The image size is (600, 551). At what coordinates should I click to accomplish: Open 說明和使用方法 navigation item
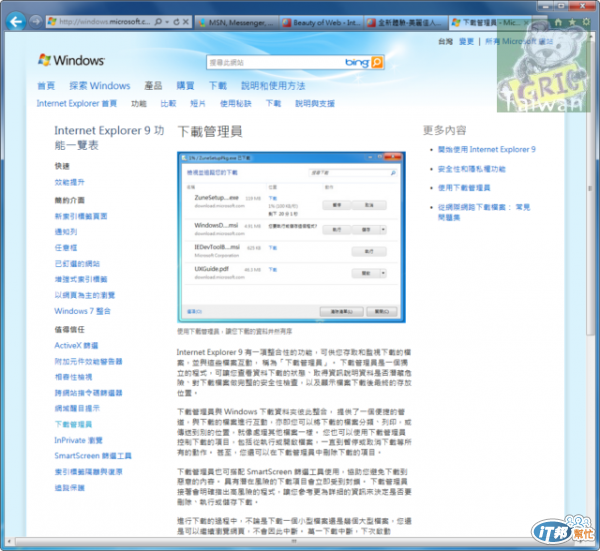[273, 86]
